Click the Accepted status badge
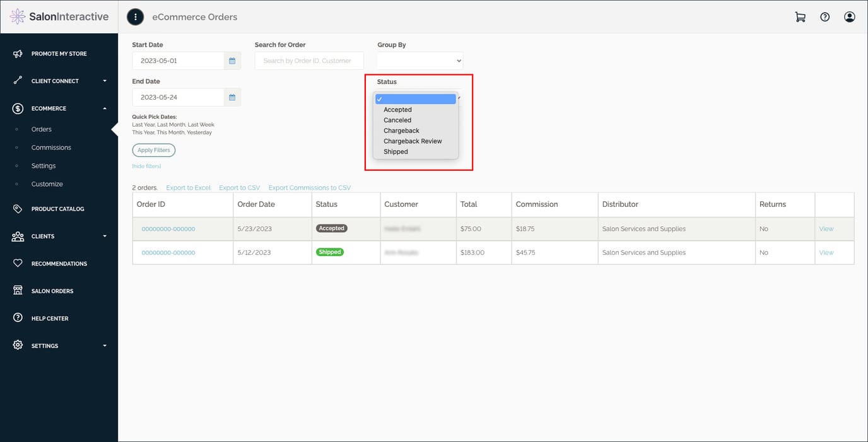This screenshot has width=868, height=442. tap(332, 228)
